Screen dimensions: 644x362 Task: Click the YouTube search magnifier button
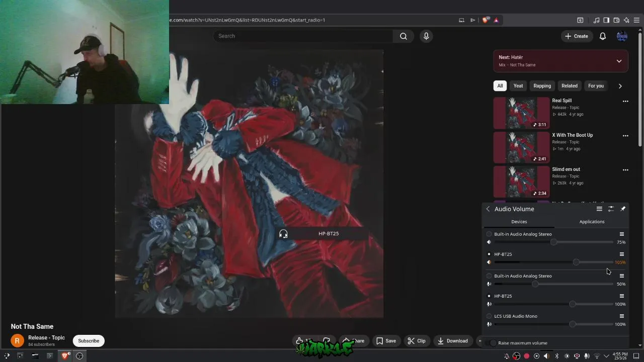coord(403,36)
